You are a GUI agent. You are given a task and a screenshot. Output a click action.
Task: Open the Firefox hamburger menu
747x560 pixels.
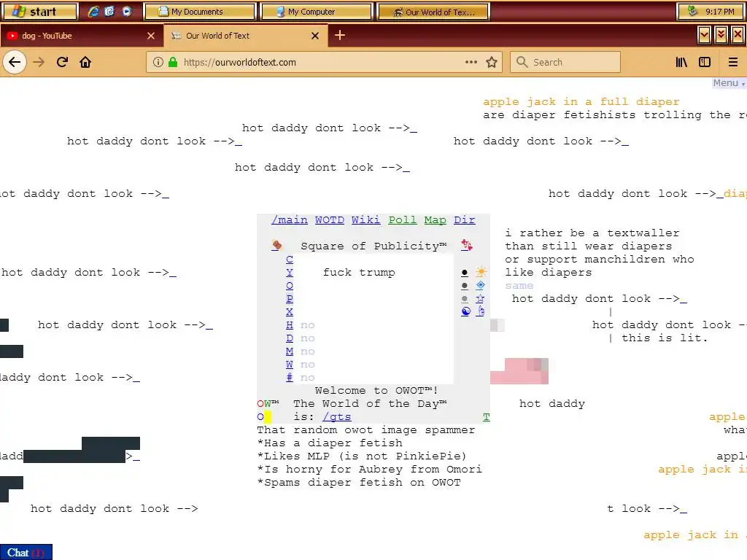[x=732, y=62]
